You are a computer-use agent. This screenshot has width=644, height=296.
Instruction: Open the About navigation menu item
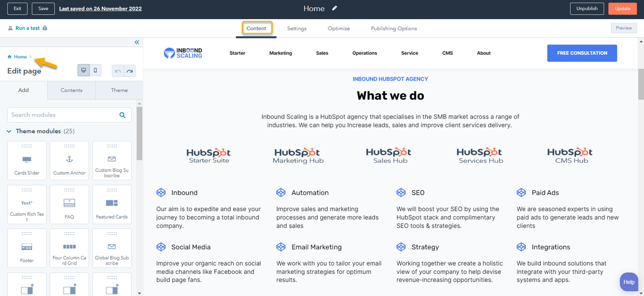click(x=484, y=53)
